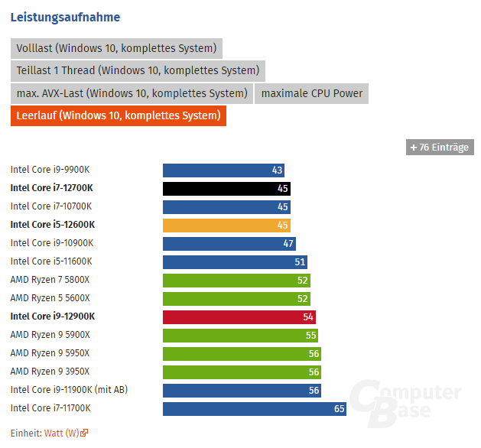Click the Intel Core i9-11900K (mit AB) label
Viewport: 481px width, 448px height.
click(69, 390)
